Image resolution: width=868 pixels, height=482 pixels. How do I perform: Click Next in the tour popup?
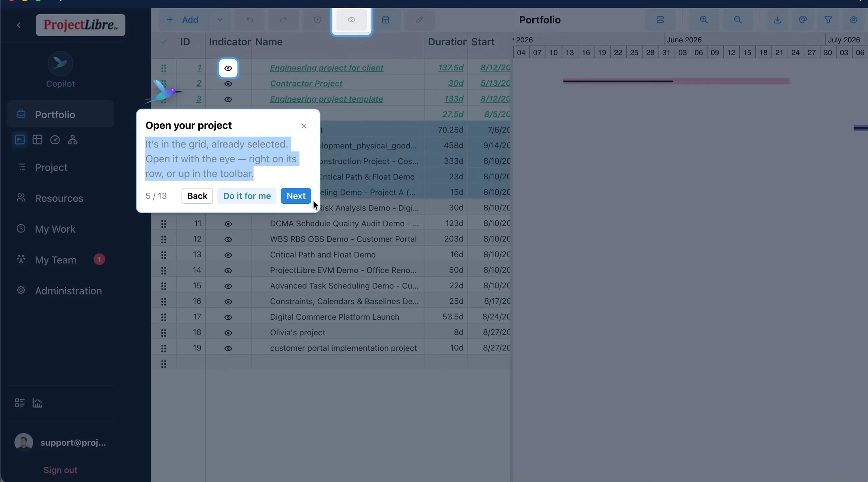click(x=296, y=196)
